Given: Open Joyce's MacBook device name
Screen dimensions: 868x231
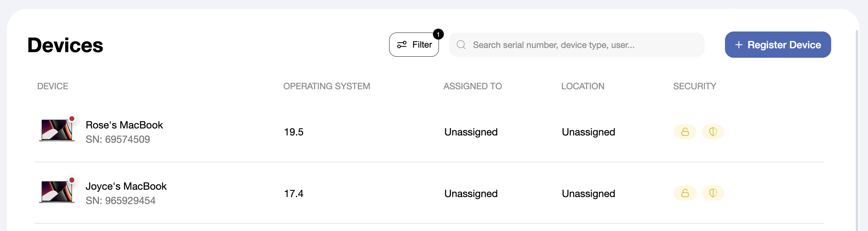Looking at the screenshot, I should 126,186.
